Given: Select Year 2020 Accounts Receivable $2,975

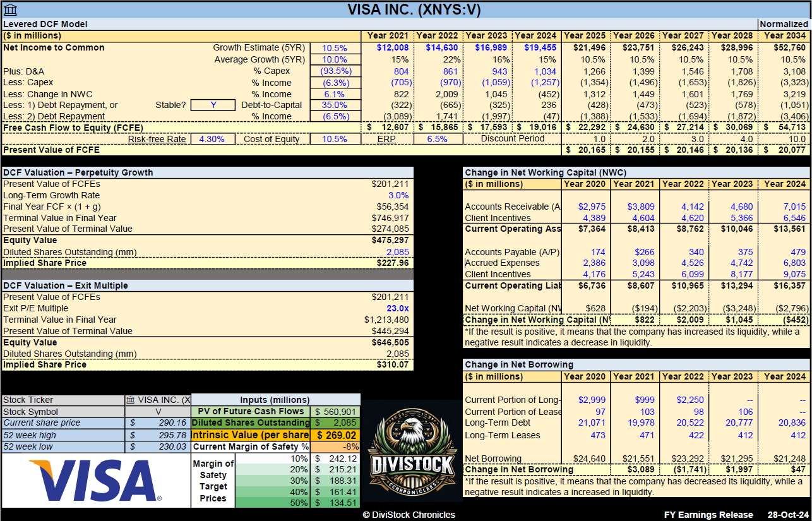Looking at the screenshot, I should (591, 207).
